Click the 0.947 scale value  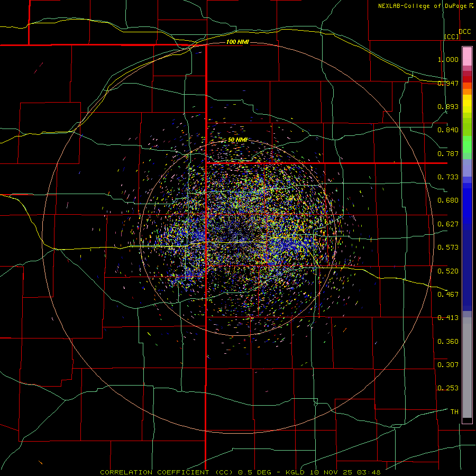point(448,83)
